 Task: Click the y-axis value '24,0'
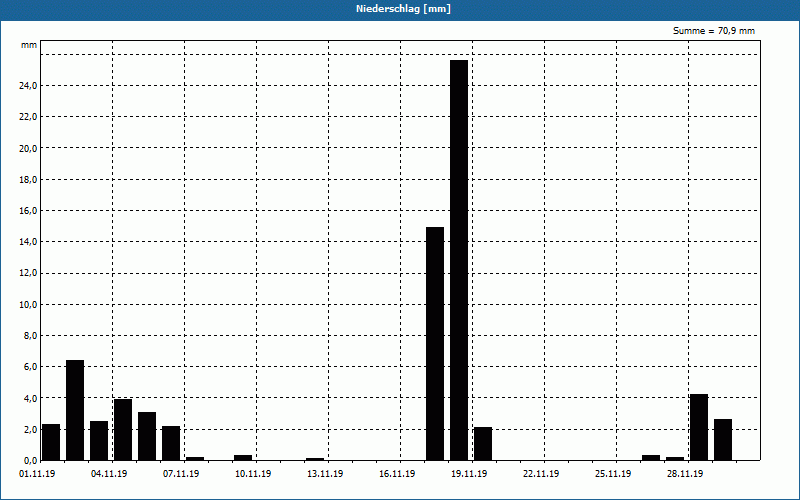click(x=28, y=86)
